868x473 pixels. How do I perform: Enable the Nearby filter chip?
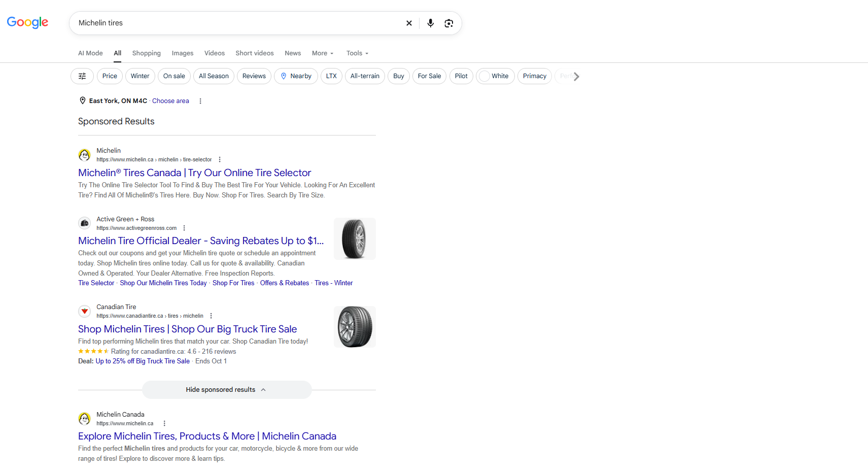point(296,76)
